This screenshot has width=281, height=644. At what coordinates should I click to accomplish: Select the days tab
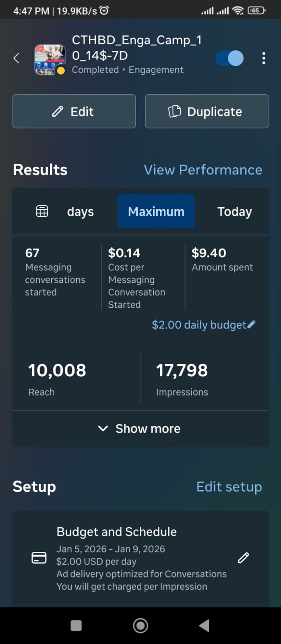click(80, 211)
